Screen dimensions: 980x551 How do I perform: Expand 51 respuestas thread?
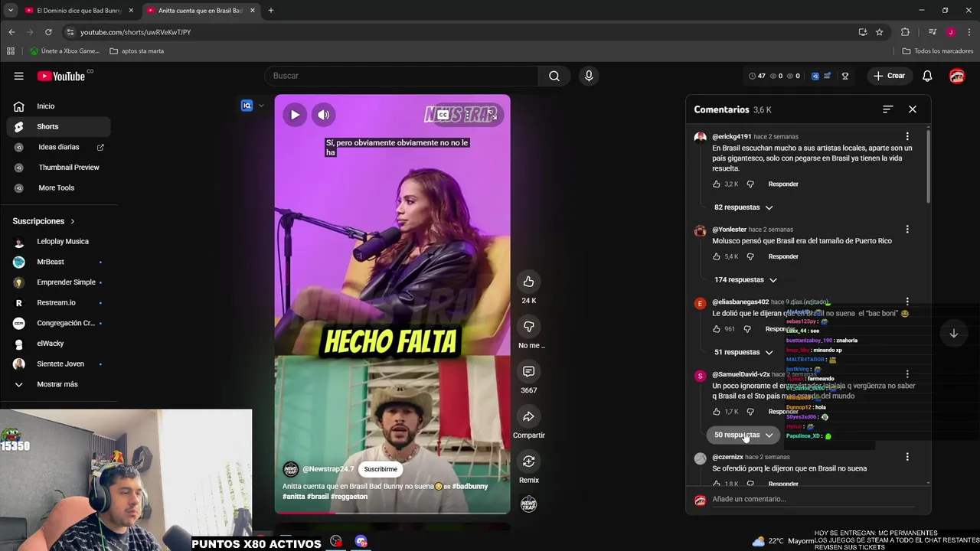point(743,352)
